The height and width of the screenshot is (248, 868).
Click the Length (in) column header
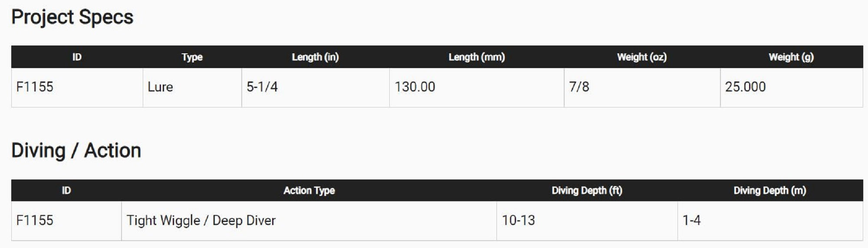315,57
